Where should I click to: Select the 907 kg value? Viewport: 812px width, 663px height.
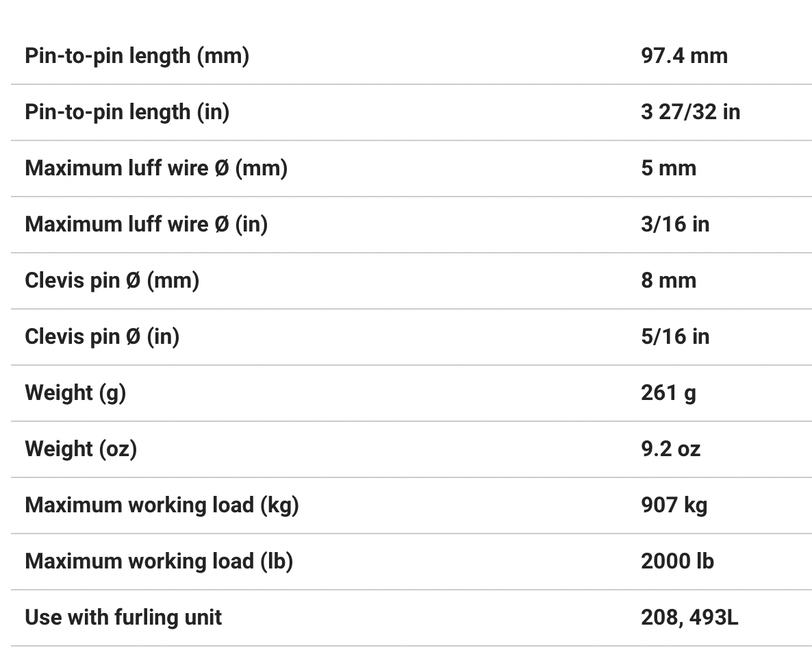pos(674,505)
